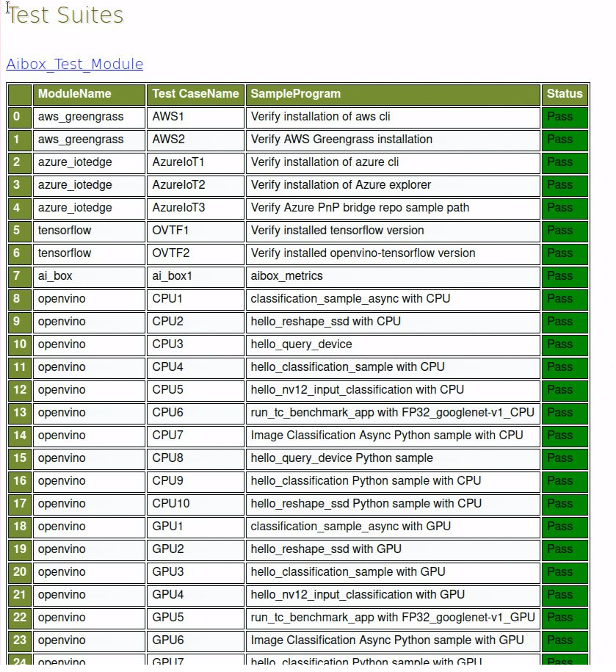Click the Status column header
The height and width of the screenshot is (672, 616).
(x=565, y=94)
